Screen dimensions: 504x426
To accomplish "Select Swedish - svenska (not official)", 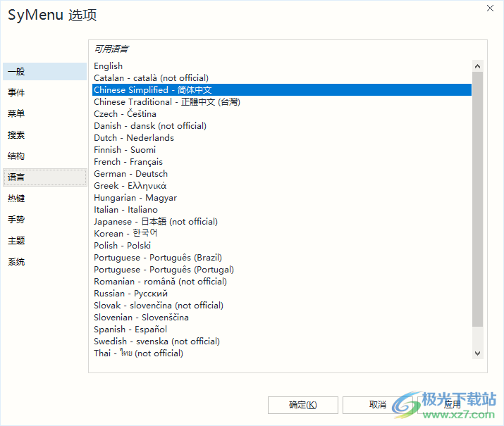I will 282,342.
